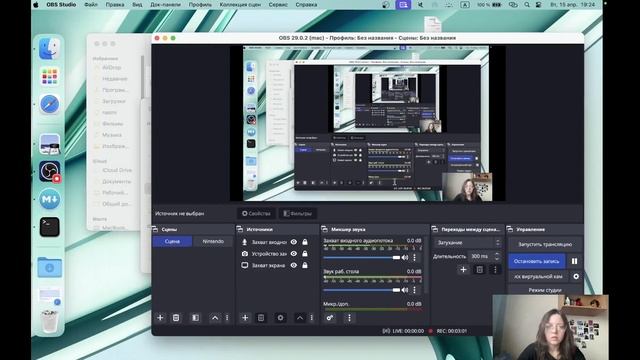Click Фильтры button under preview
The image size is (640, 360).
point(298,213)
